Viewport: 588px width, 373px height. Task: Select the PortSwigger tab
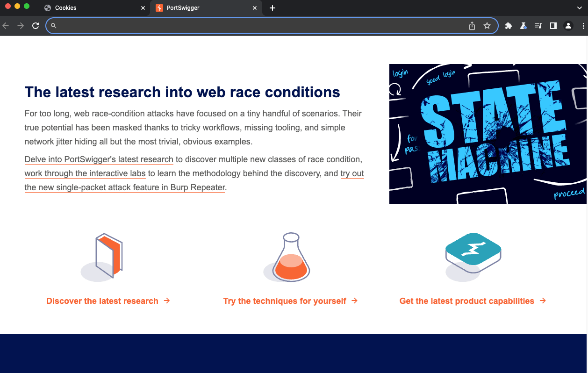tap(206, 8)
